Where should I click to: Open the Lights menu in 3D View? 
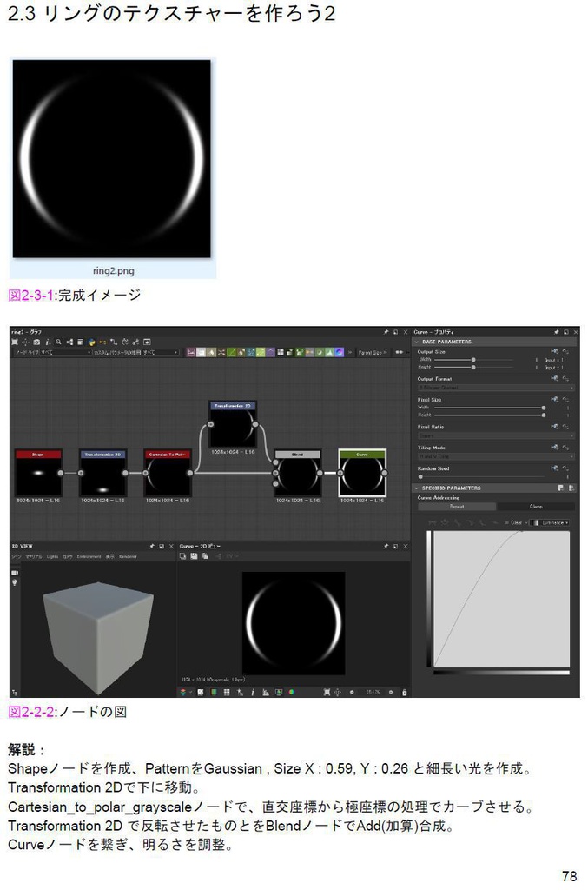(x=52, y=557)
